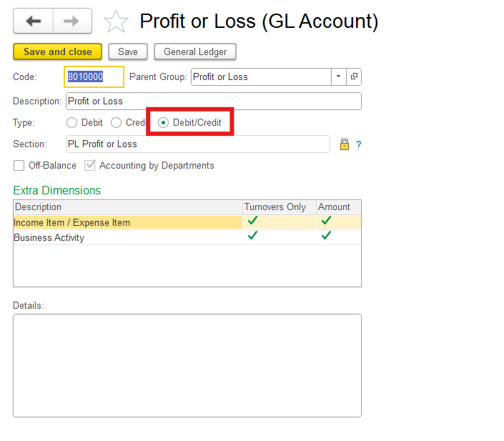Click the Description text field
This screenshot has height=441, width=504.
[x=213, y=101]
